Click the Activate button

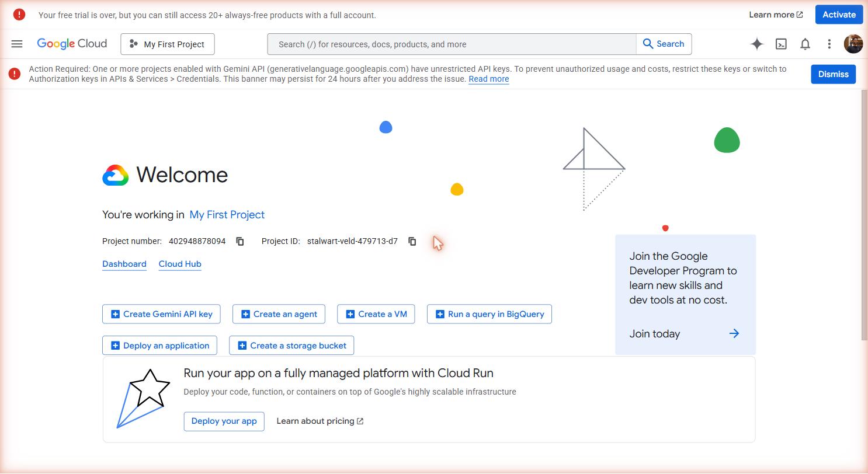tap(839, 15)
